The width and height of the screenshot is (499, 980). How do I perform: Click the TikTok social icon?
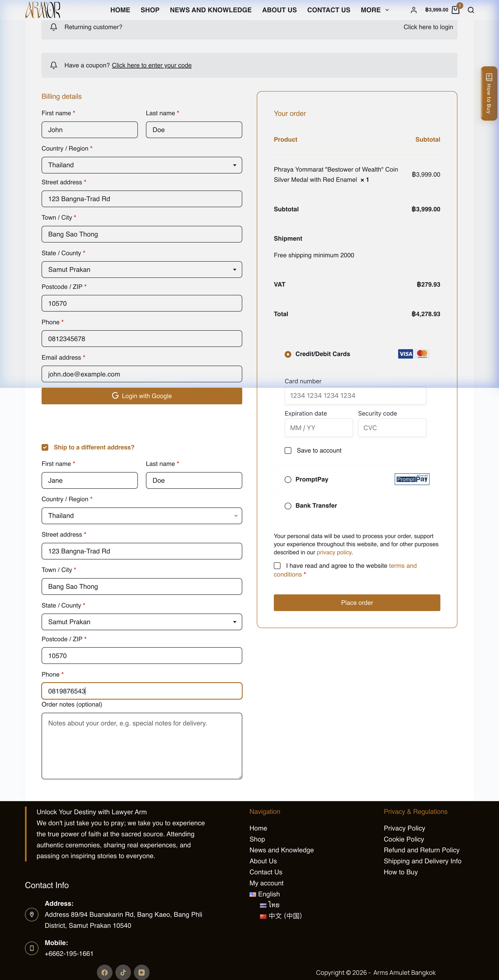coord(123,972)
